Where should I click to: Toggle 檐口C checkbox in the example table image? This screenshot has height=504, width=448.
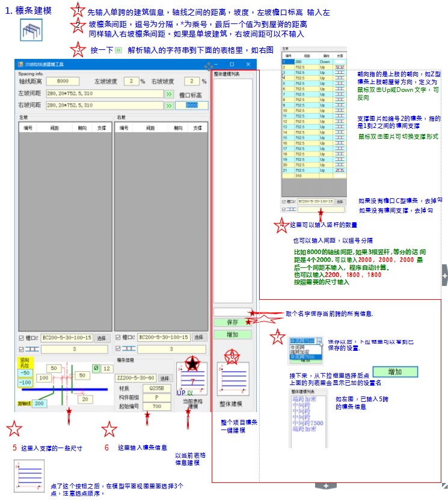pos(284,201)
